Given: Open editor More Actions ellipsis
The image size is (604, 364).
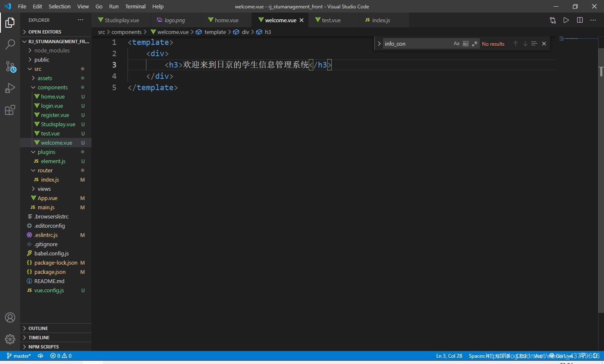Looking at the screenshot, I should pyautogui.click(x=593, y=20).
